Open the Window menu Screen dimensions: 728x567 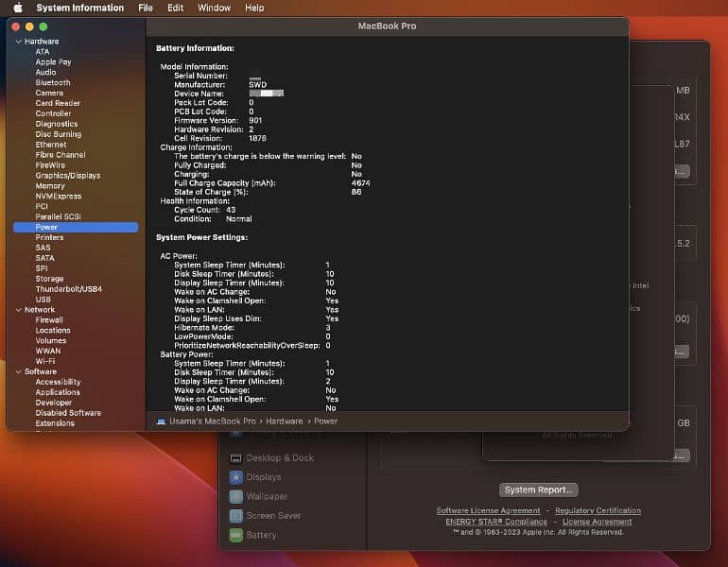(214, 8)
